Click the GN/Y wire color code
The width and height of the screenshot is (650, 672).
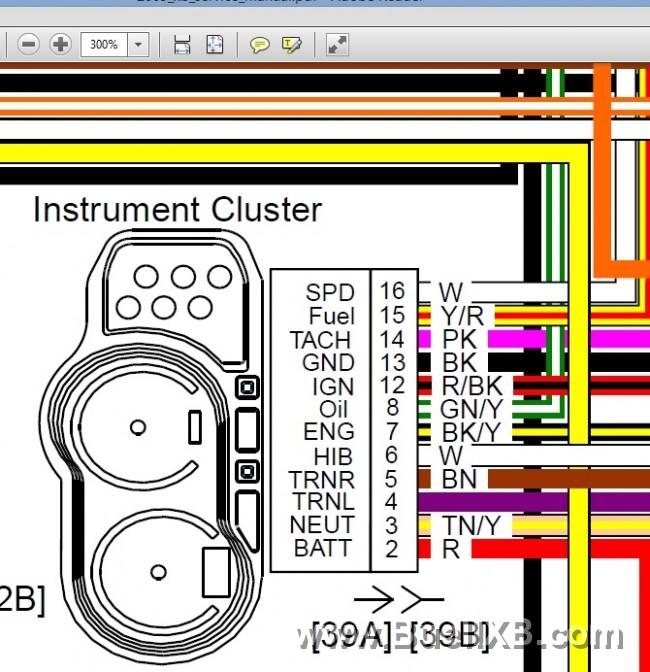click(x=471, y=409)
